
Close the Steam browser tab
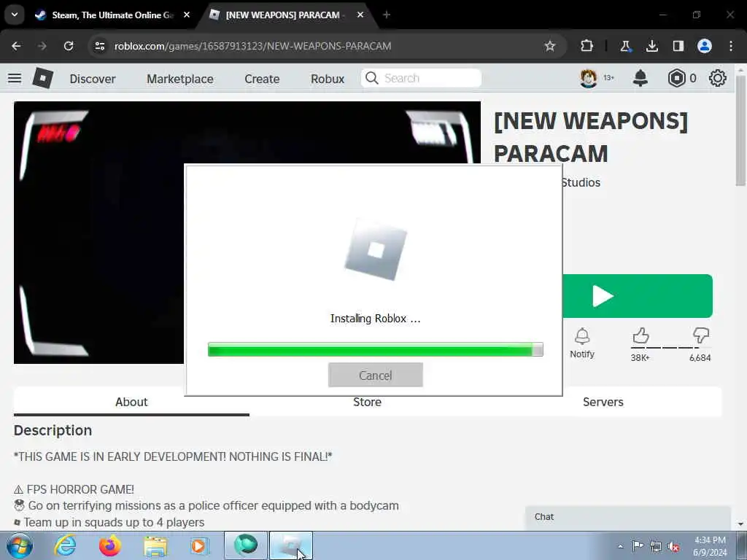187,15
